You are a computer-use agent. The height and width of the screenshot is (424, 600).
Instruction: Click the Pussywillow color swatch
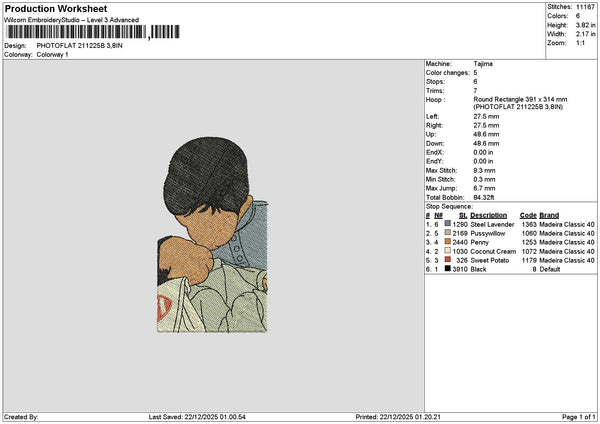coord(447,233)
